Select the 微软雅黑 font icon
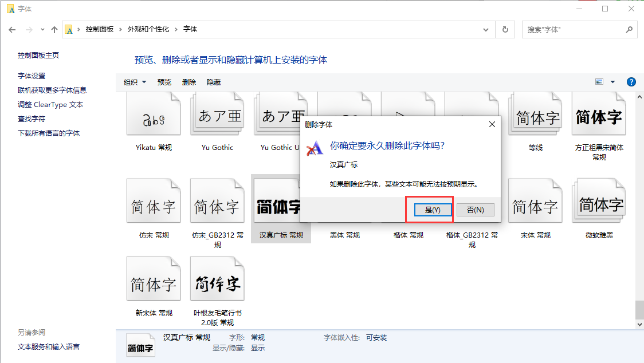 (599, 201)
